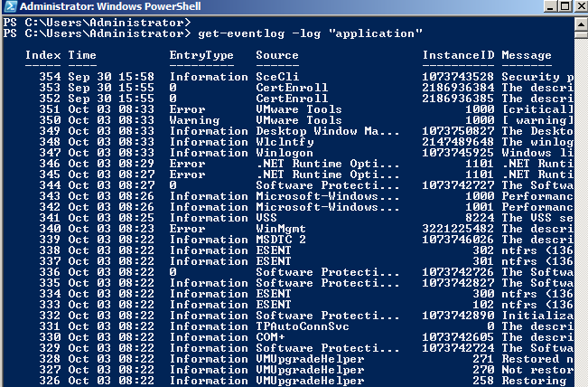
Task: Click the 'Index' column header
Action: (42, 55)
